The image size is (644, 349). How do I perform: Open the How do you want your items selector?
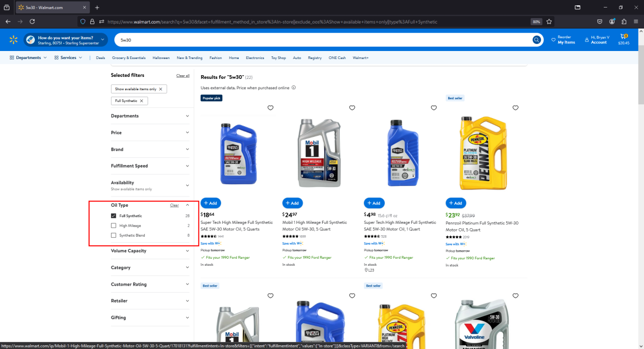click(66, 40)
